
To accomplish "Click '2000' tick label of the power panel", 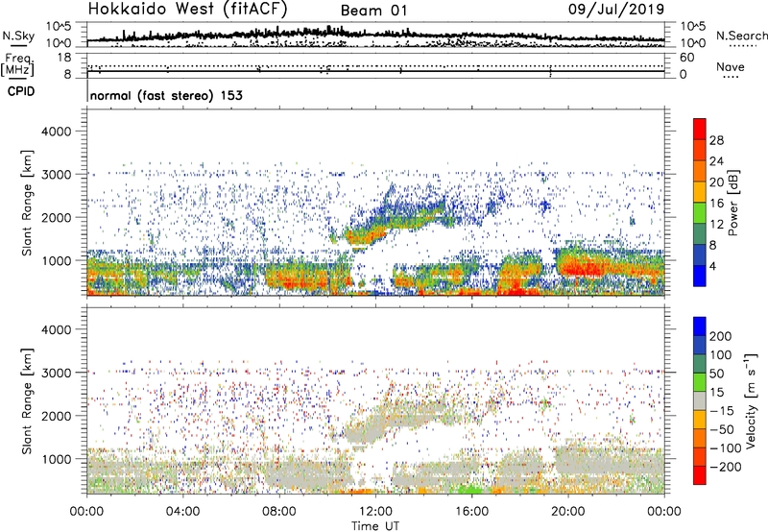I will click(x=56, y=217).
